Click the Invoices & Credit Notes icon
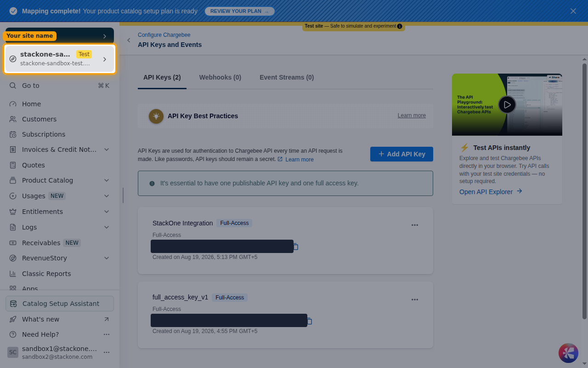The image size is (588, 368). click(x=13, y=149)
